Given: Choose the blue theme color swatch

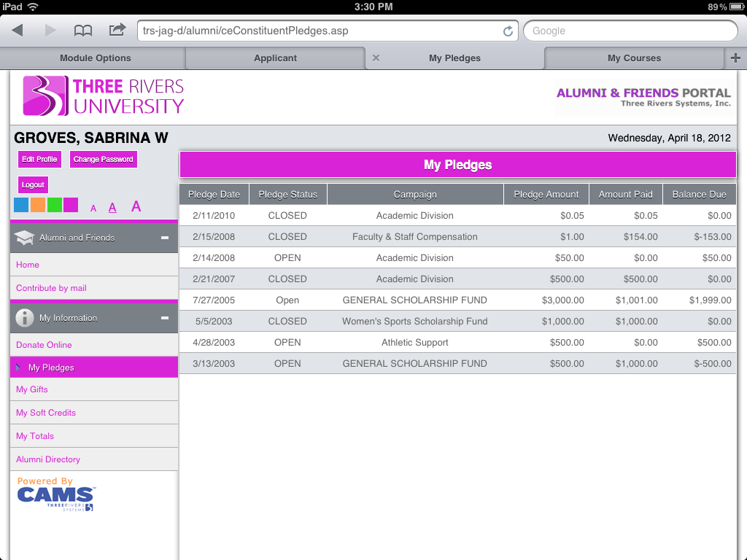Looking at the screenshot, I should pyautogui.click(x=21, y=205).
